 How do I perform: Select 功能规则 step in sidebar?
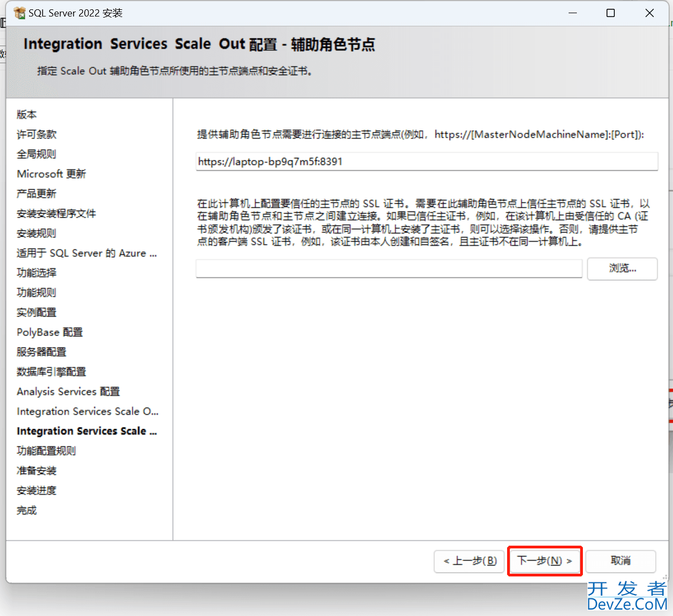click(x=36, y=292)
